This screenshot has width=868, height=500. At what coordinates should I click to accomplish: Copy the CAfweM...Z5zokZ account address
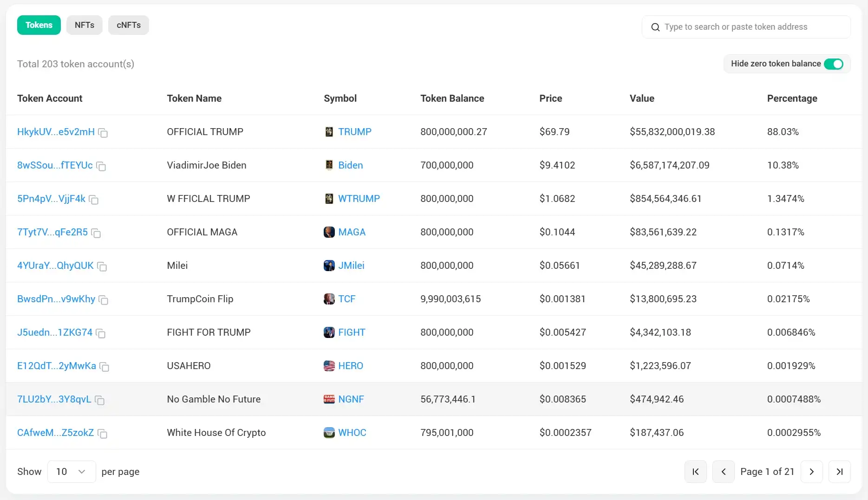click(102, 434)
